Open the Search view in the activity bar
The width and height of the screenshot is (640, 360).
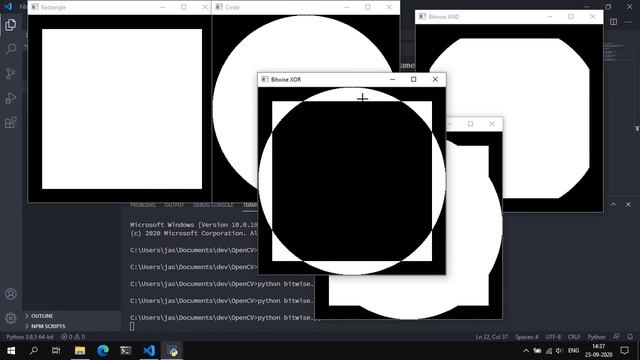[11, 49]
